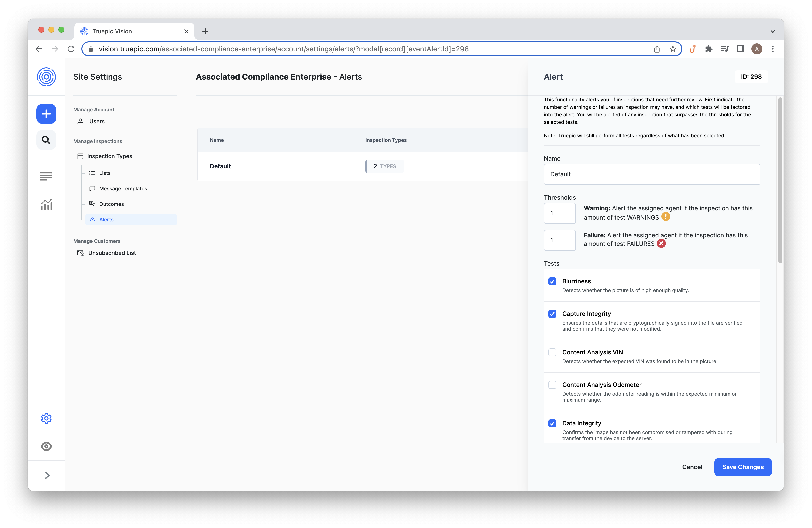The height and width of the screenshot is (528, 812).
Task: Click the site lock icon in URL bar
Action: [x=91, y=49]
